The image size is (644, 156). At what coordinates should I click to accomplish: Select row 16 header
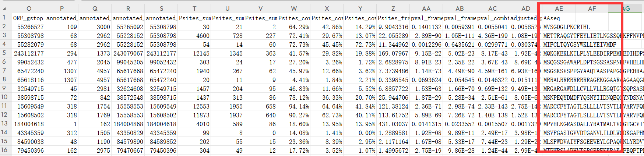[x=4, y=150]
